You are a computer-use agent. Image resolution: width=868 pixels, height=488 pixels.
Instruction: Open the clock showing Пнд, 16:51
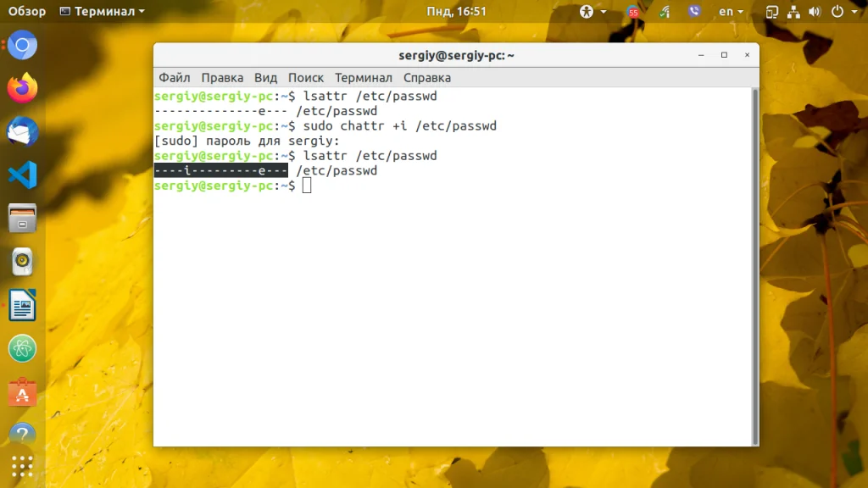pos(456,11)
